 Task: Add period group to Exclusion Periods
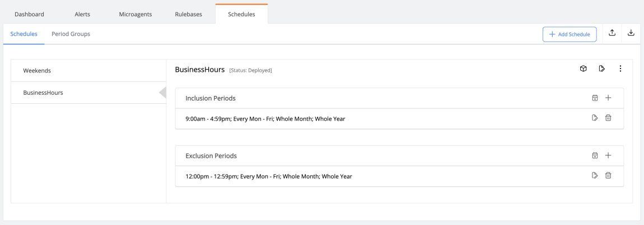pyautogui.click(x=595, y=155)
